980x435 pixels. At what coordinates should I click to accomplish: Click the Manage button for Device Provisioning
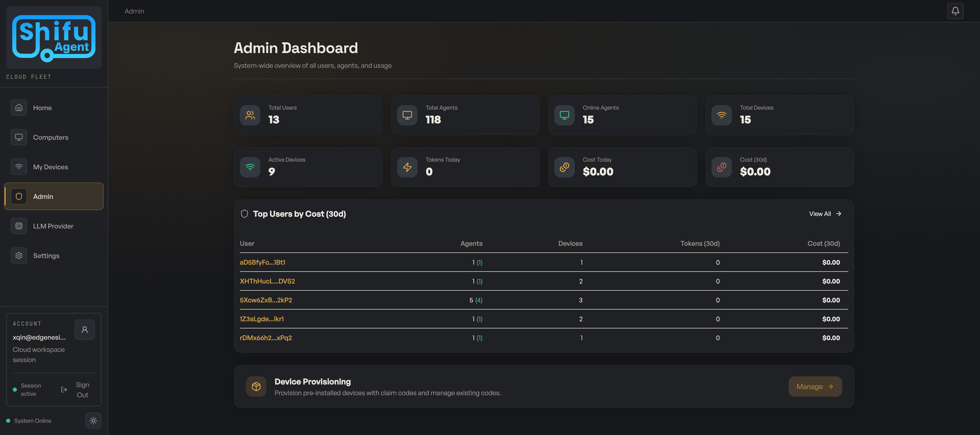coord(815,386)
